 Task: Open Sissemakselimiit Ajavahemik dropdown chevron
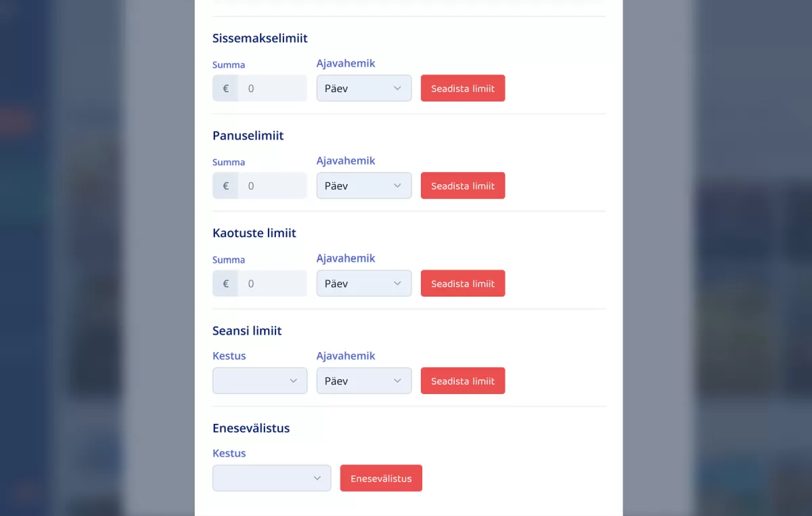coord(397,88)
